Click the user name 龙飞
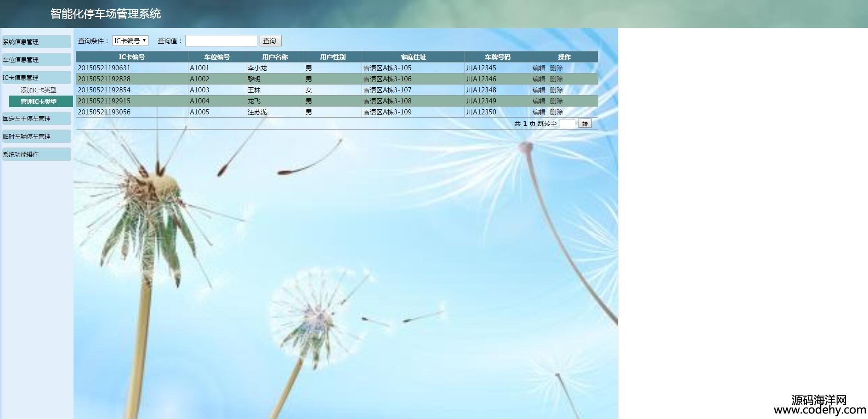This screenshot has height=419, width=868. coord(254,101)
